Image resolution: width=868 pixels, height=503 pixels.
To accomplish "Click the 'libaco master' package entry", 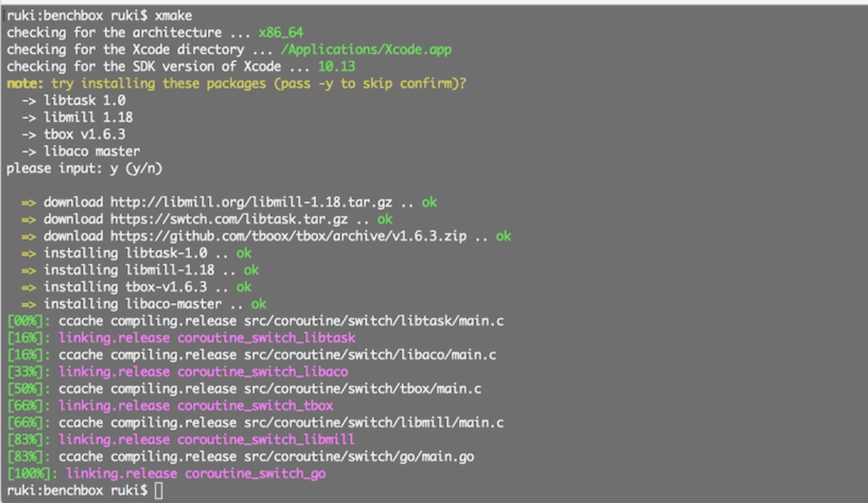I will click(x=91, y=151).
